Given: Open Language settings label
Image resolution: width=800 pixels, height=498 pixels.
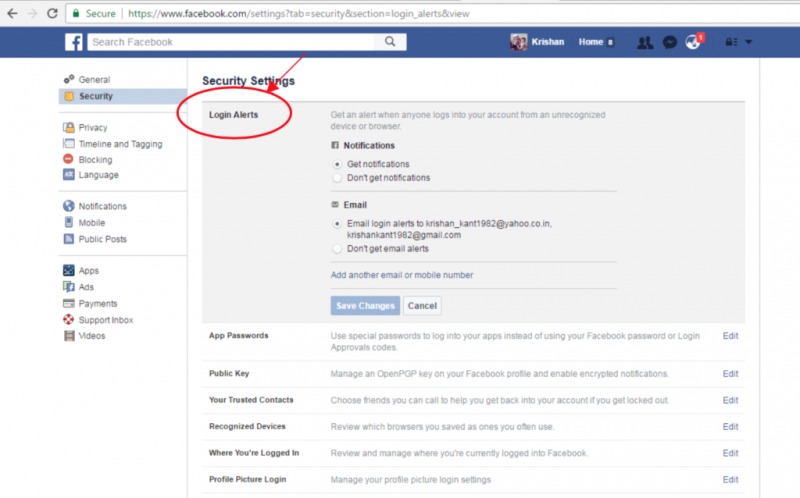Looking at the screenshot, I should [x=98, y=175].
